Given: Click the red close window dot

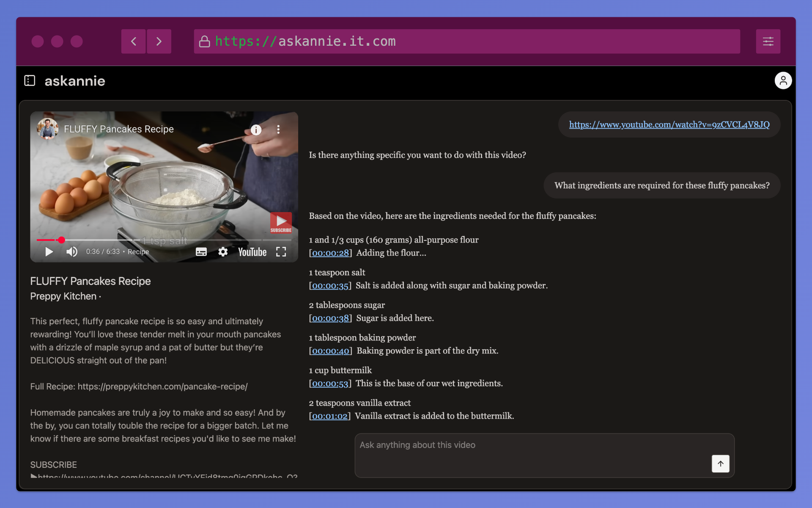Looking at the screenshot, I should (38, 41).
